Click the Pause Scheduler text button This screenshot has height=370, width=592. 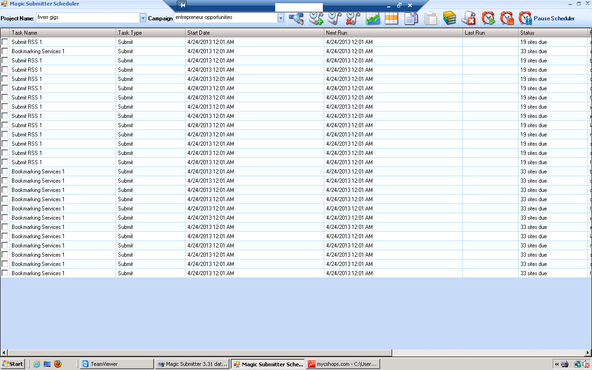(x=554, y=18)
